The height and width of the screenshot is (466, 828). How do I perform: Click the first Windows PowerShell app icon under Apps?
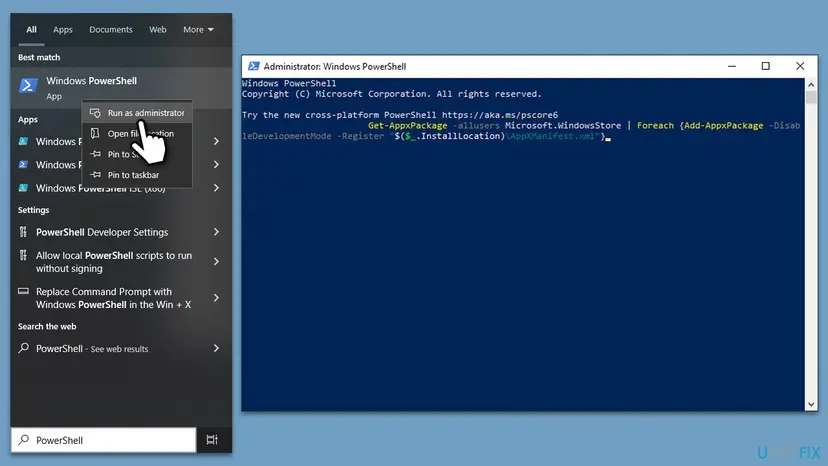click(x=23, y=141)
